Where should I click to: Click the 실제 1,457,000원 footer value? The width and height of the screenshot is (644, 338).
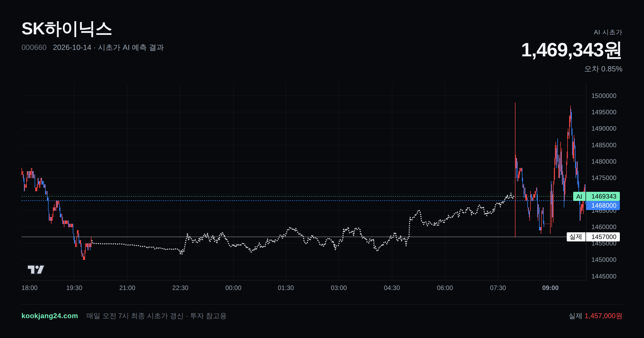595,316
